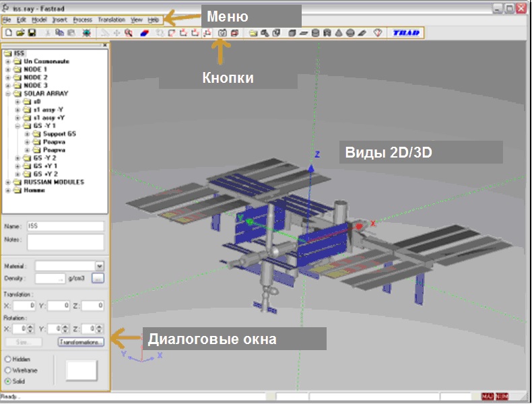Open the Translation menu
The height and width of the screenshot is (406, 532).
click(x=111, y=20)
